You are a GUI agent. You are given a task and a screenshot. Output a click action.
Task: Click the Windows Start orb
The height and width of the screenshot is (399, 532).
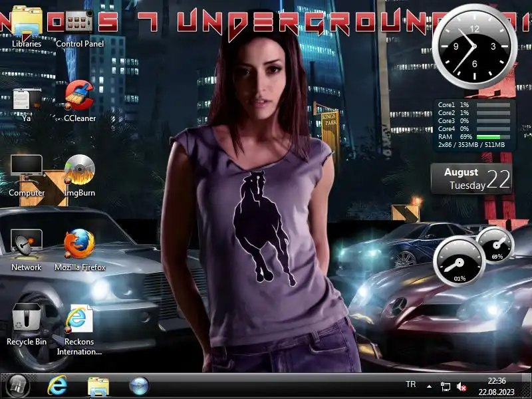coord(18,386)
